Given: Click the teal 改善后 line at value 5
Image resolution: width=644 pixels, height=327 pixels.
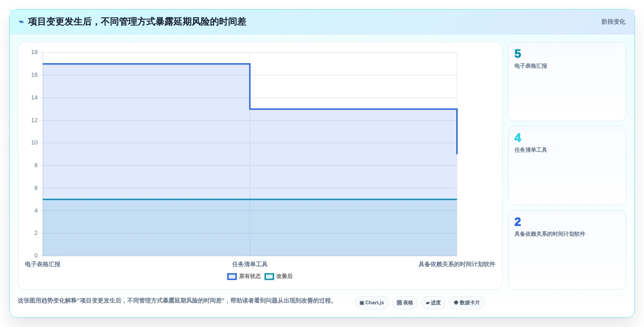Looking at the screenshot, I should pyautogui.click(x=250, y=199).
